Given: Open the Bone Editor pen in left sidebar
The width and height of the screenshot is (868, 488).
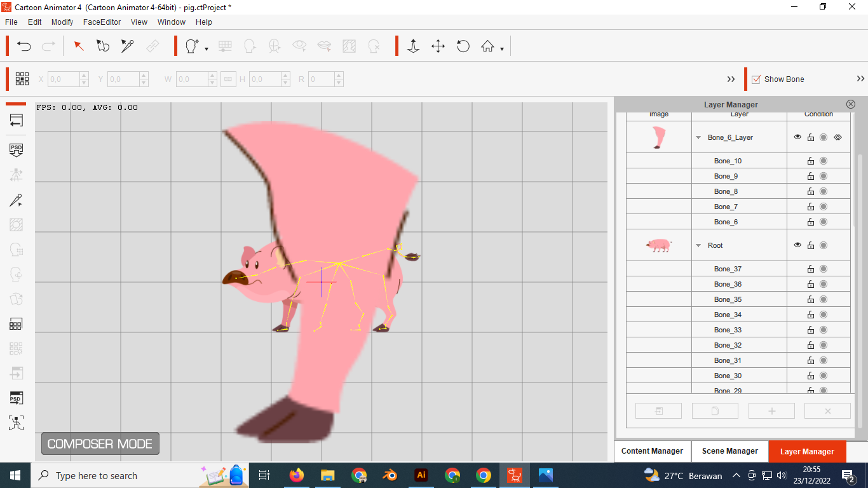Looking at the screenshot, I should click(x=17, y=200).
